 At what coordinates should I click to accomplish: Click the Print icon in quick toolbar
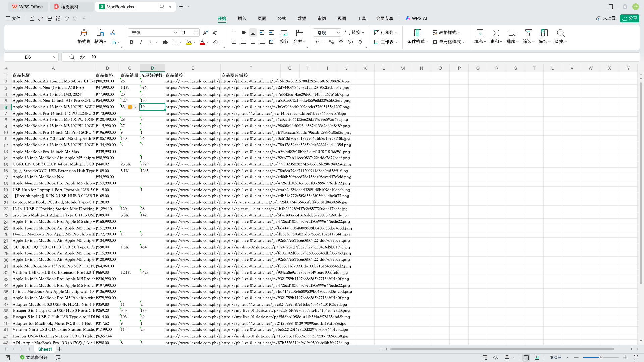coord(49,18)
